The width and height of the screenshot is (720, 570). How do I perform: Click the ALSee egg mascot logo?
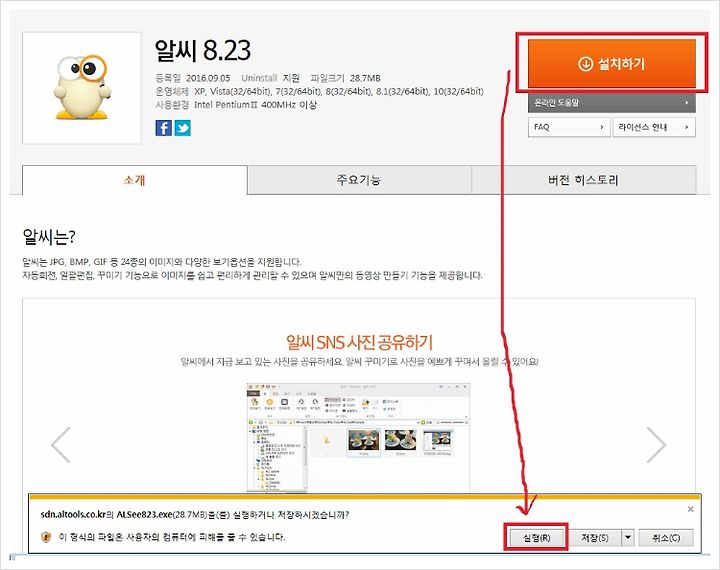click(x=82, y=88)
